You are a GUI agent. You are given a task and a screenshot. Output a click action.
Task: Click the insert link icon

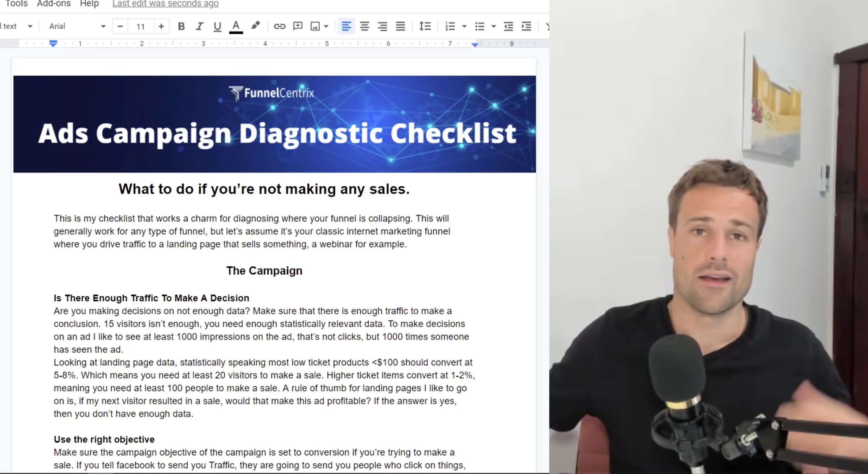pos(279,26)
